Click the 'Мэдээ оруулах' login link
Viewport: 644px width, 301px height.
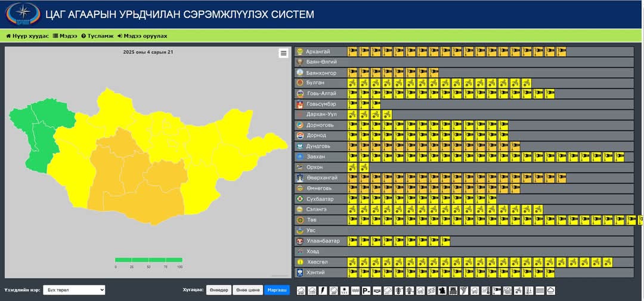[142, 36]
